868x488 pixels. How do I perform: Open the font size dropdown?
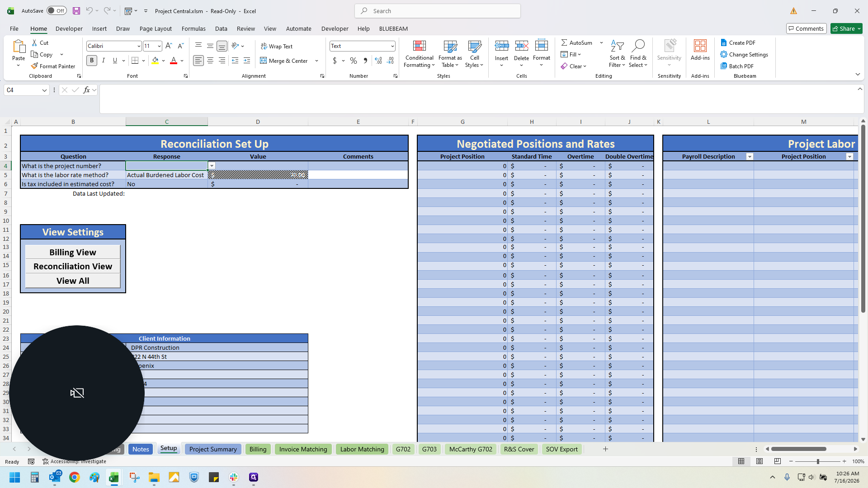159,46
